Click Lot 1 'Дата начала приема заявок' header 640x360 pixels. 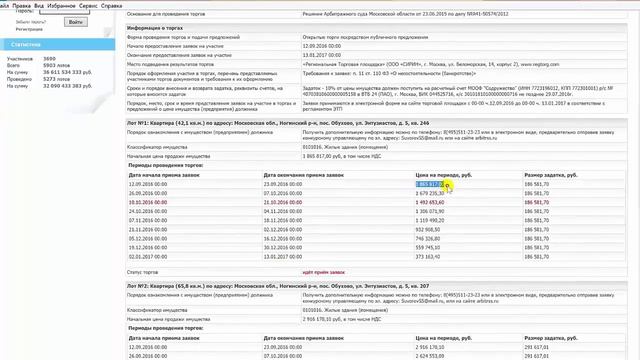pos(164,175)
